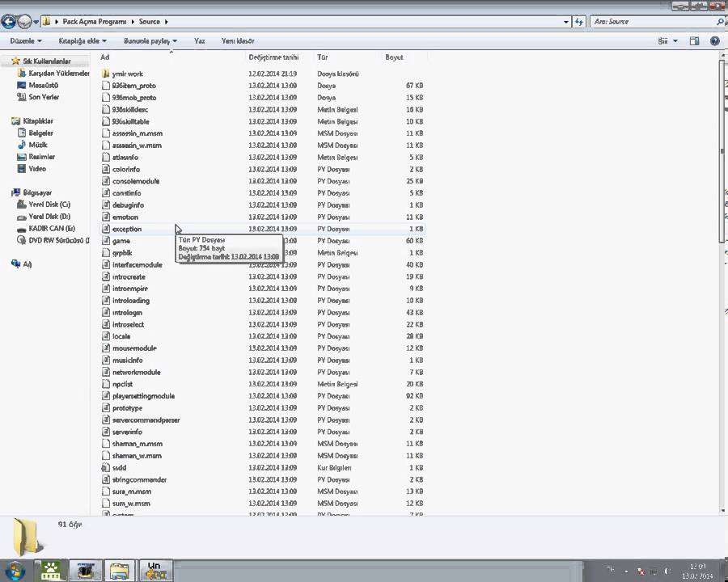Viewport: 728px width, 582px height.
Task: Create a new folder with Yeni klasör
Action: click(238, 41)
